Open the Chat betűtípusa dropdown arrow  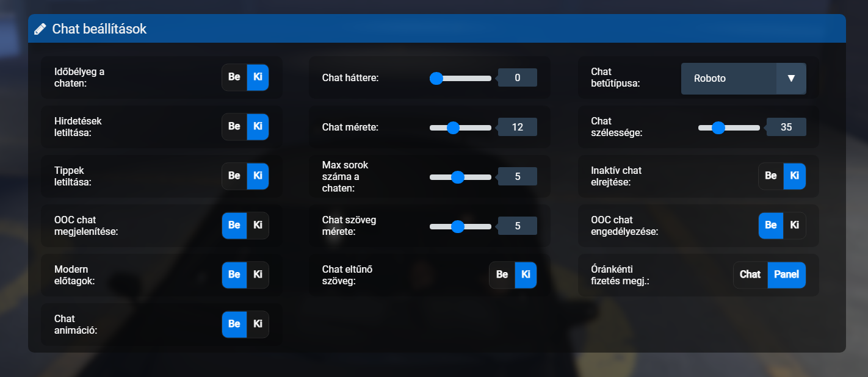tap(791, 79)
